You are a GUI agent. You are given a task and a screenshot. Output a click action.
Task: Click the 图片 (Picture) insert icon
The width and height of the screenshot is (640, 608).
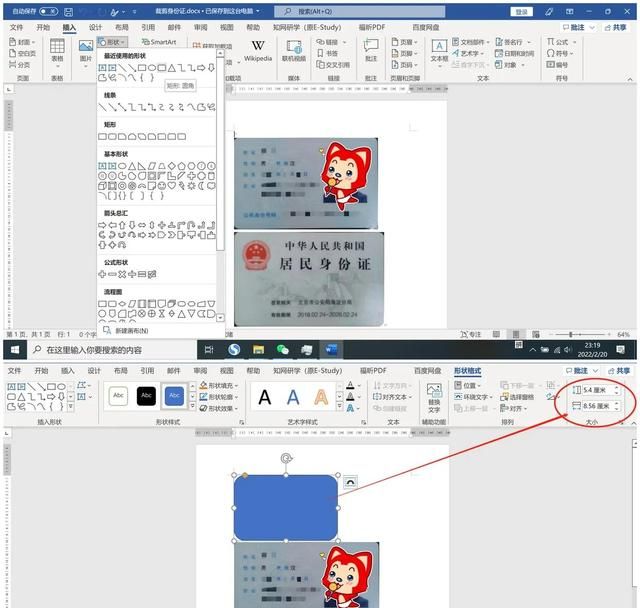point(86,50)
